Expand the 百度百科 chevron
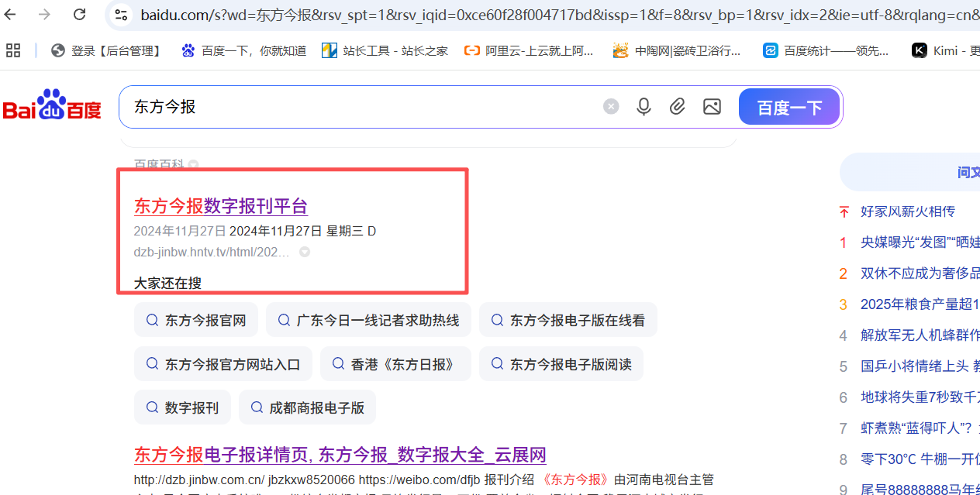The height and width of the screenshot is (495, 980). 192,165
